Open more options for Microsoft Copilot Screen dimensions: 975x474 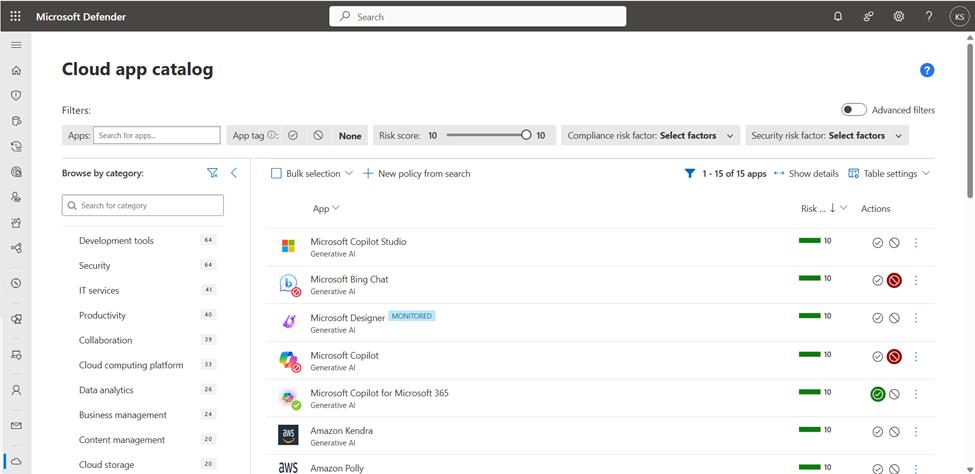[915, 356]
